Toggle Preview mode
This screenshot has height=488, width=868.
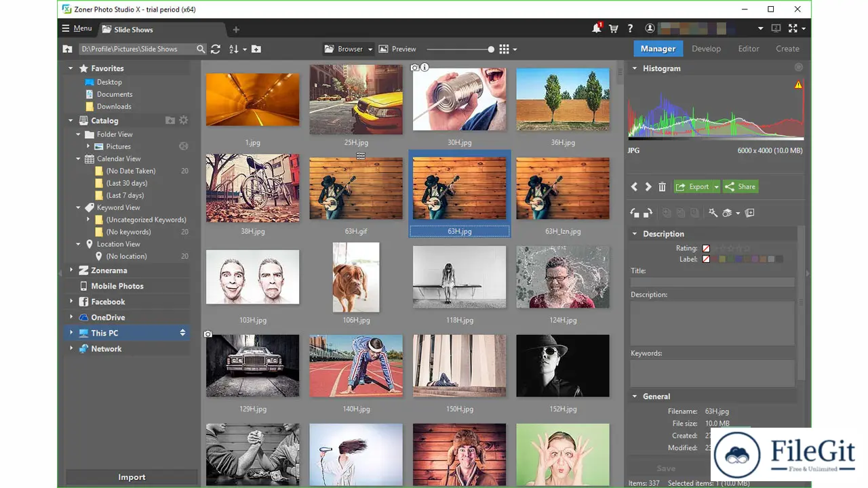pos(397,49)
